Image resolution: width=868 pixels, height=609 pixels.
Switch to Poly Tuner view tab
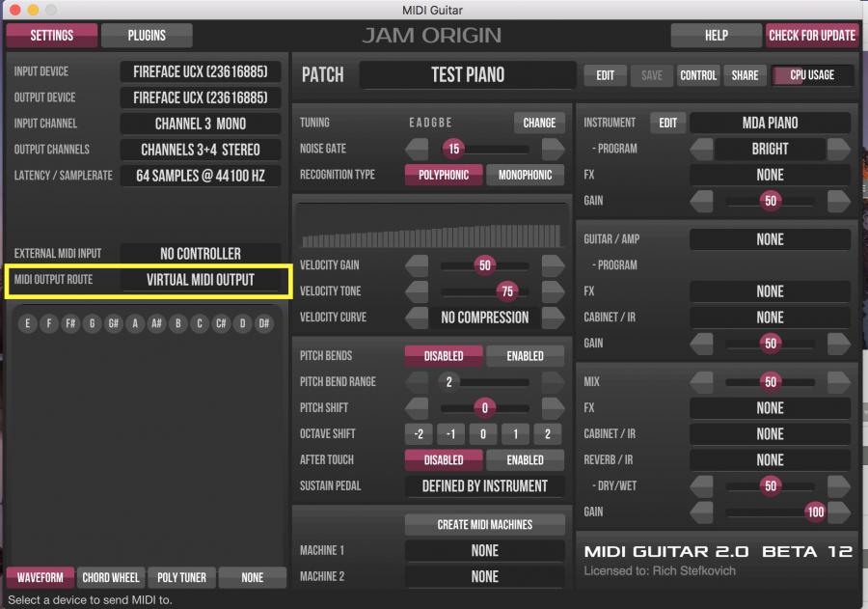181,577
